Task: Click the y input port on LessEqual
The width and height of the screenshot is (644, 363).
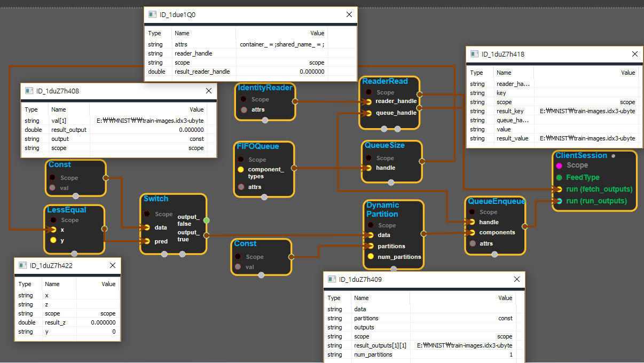Action: pyautogui.click(x=53, y=240)
